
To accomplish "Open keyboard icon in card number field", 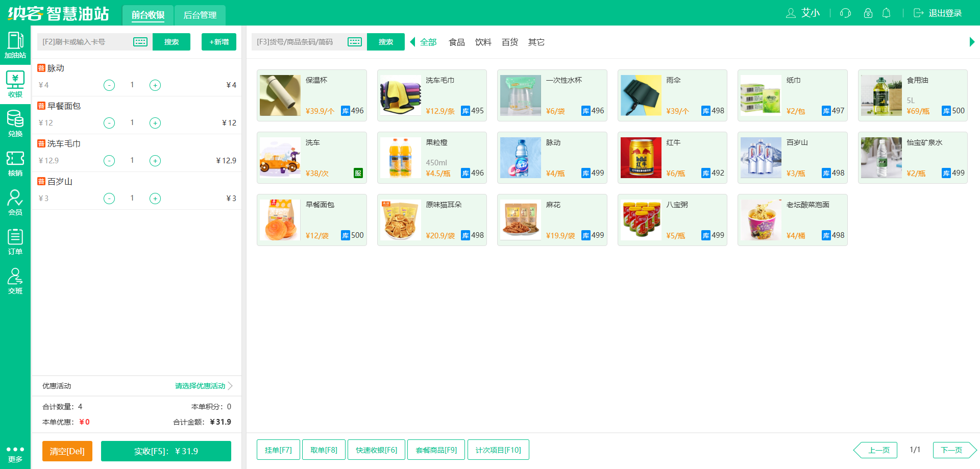I will (x=140, y=42).
